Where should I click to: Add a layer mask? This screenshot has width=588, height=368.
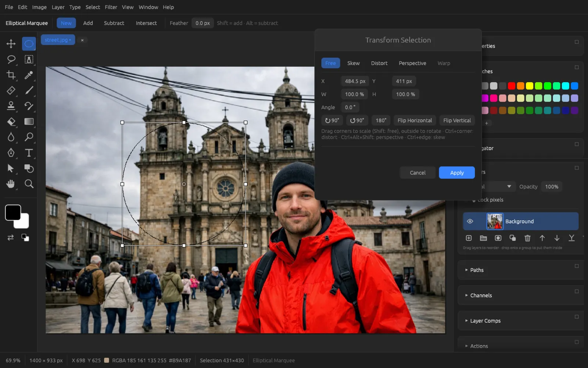[x=498, y=238]
